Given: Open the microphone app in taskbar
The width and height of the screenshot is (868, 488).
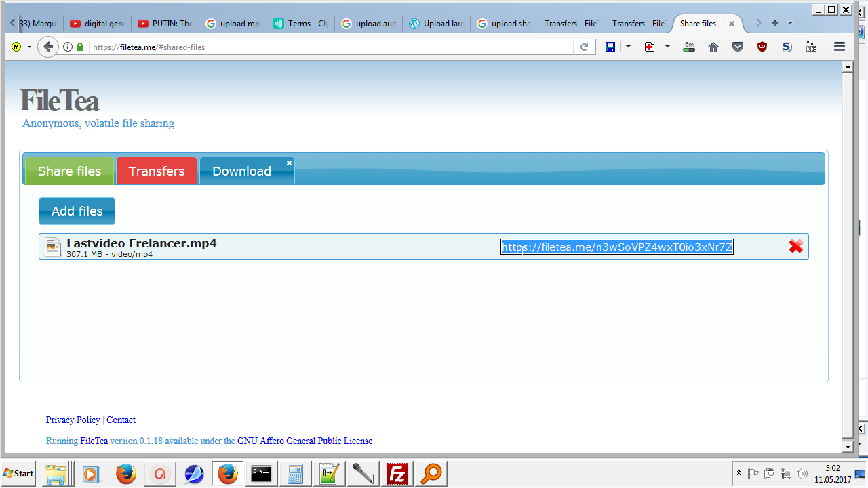Looking at the screenshot, I should pyautogui.click(x=363, y=474).
